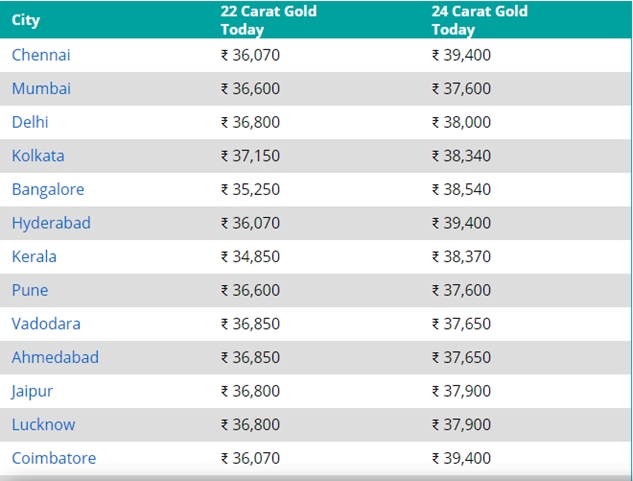Open the Hyderabad city link
This screenshot has width=633, height=481.
[x=51, y=223]
